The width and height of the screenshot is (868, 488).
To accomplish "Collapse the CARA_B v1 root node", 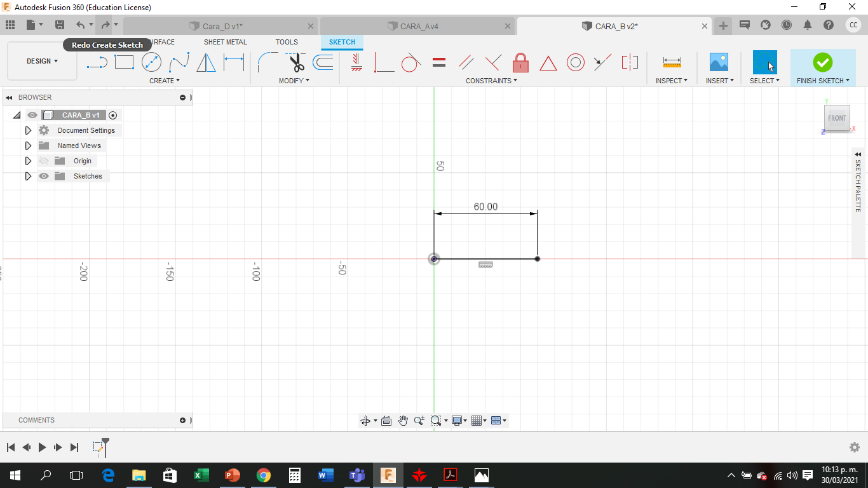I will tap(17, 115).
